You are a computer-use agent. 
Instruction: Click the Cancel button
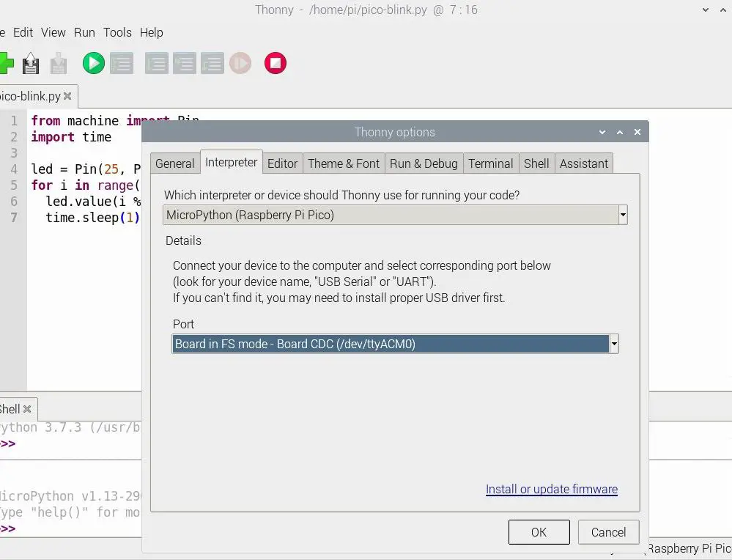point(608,532)
